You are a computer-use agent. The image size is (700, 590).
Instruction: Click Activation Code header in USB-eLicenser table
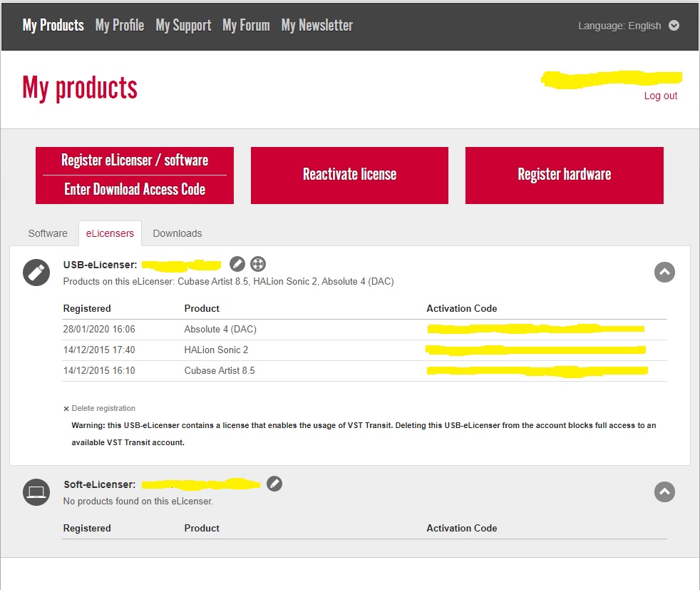pyautogui.click(x=462, y=309)
